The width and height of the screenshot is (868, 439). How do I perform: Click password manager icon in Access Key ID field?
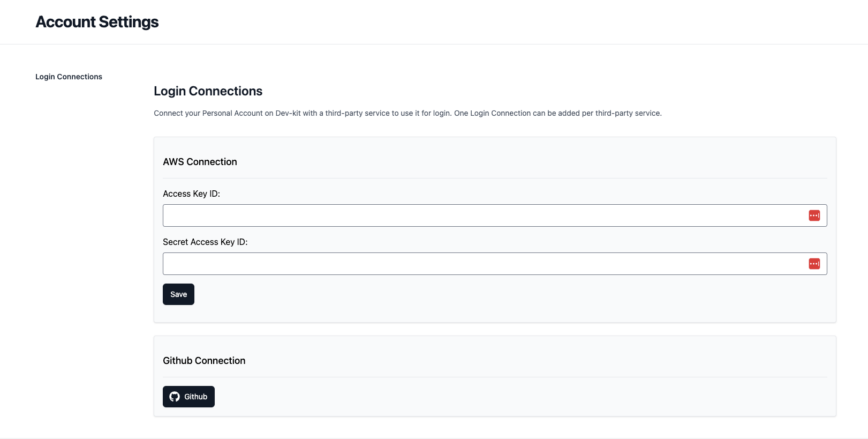(x=814, y=215)
